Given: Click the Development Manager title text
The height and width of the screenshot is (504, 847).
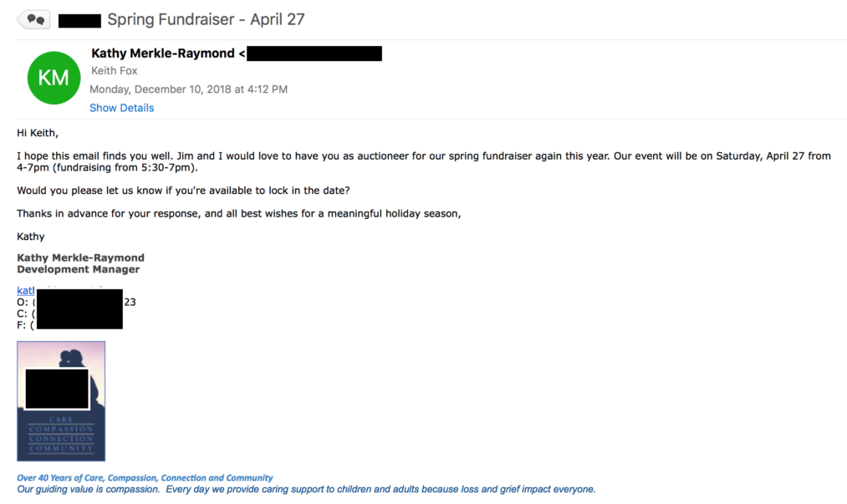Looking at the screenshot, I should [x=79, y=269].
